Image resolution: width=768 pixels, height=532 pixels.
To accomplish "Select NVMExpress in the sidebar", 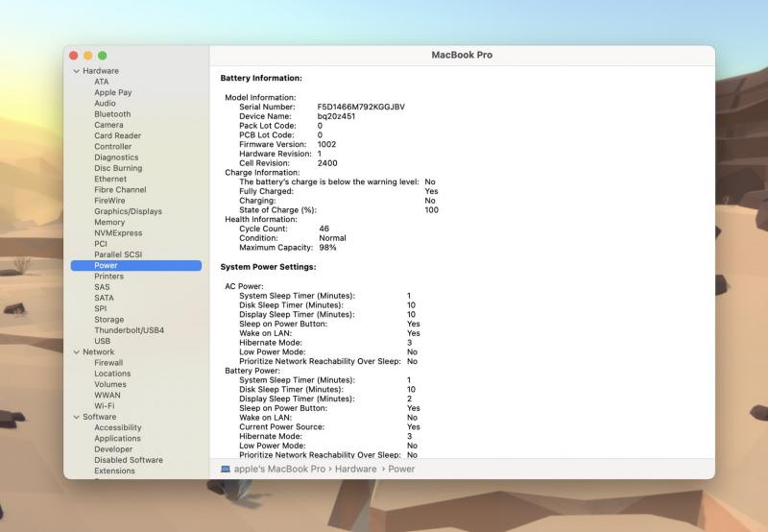I will pyautogui.click(x=118, y=233).
